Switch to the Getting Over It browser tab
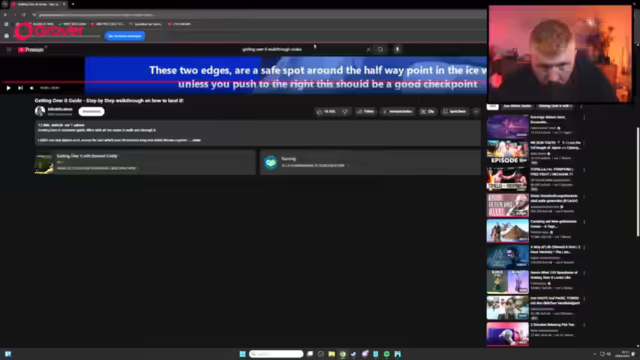Screen dimensions: 640x360 pos(38,4)
